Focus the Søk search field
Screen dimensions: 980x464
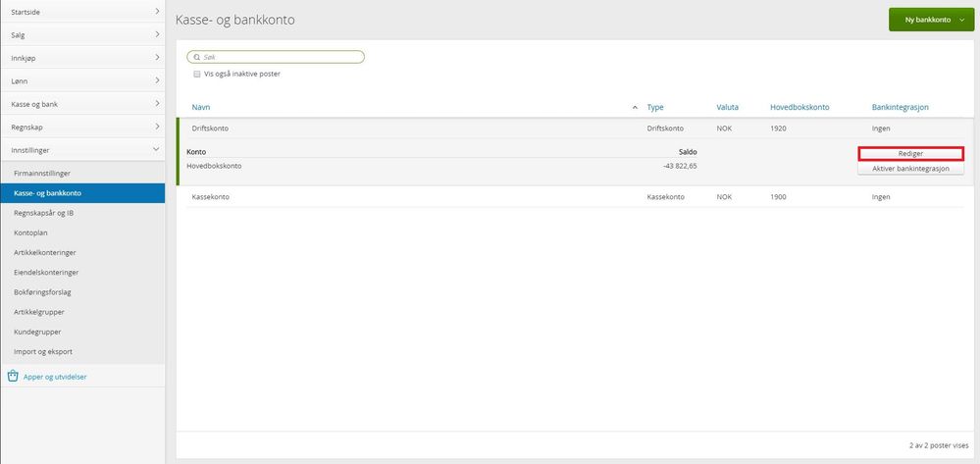click(276, 57)
